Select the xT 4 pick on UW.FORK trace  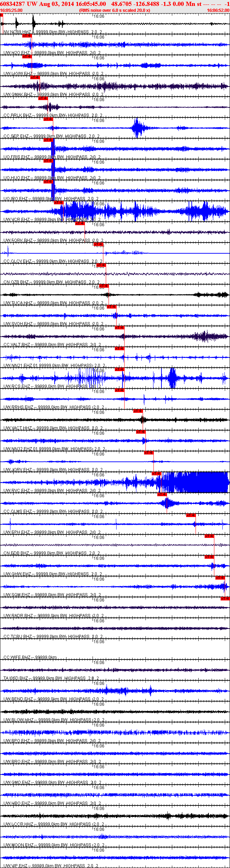80,223
